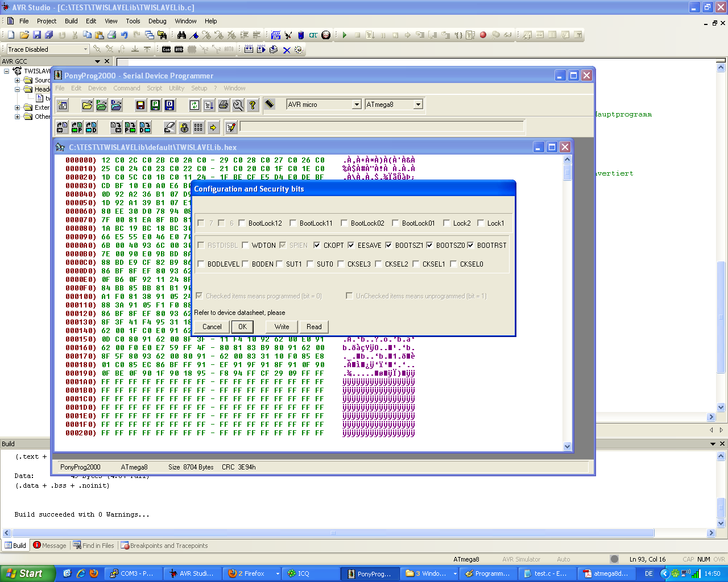Screen dimensions: 728x582
Task: Click AVR Studio Find binoculars icon
Action: pos(181,35)
